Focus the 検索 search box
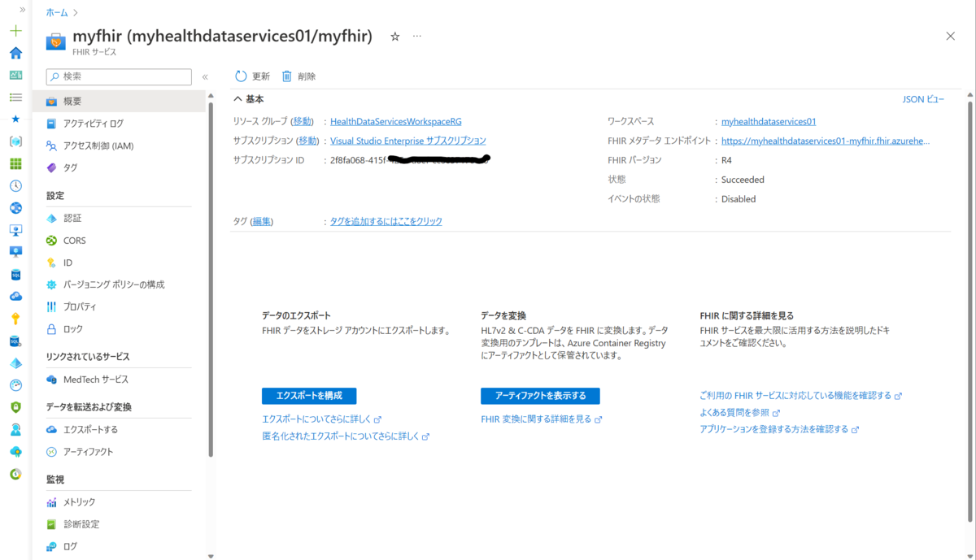Viewport: 976px width, 560px height. 119,76
